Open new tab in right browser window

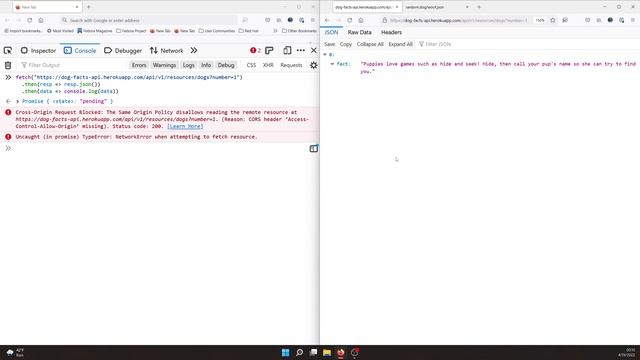pos(479,7)
